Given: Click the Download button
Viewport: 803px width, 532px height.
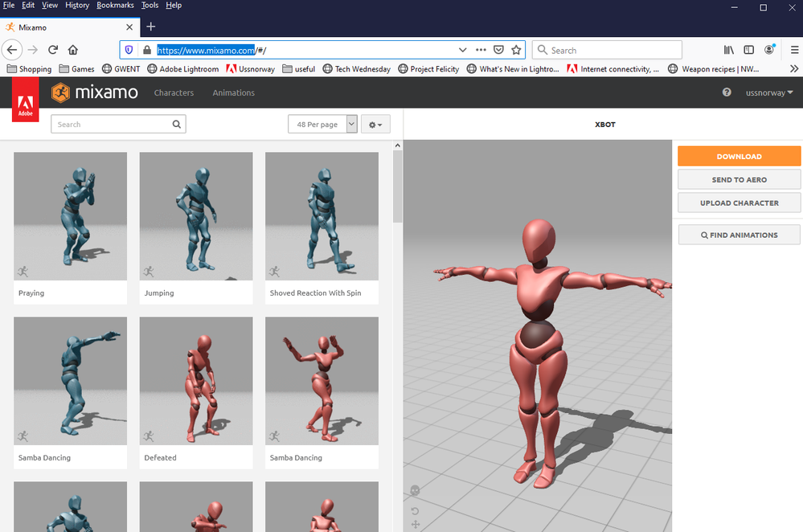Looking at the screenshot, I should [738, 156].
